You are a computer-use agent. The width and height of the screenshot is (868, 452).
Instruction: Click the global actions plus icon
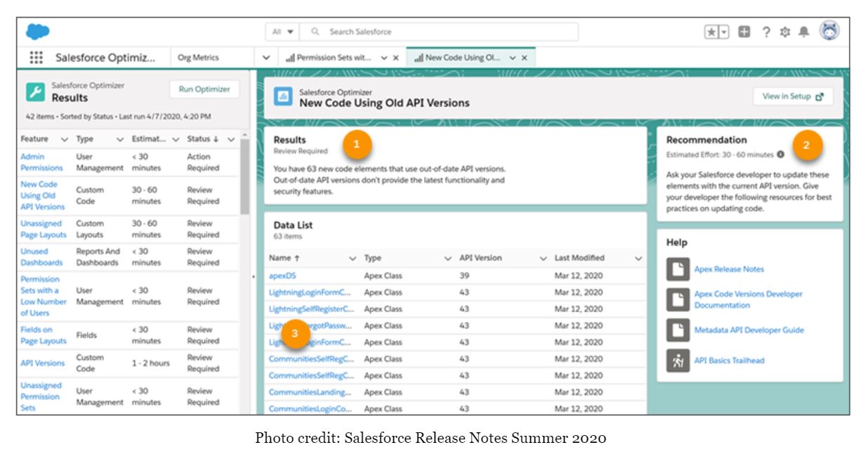point(744,32)
